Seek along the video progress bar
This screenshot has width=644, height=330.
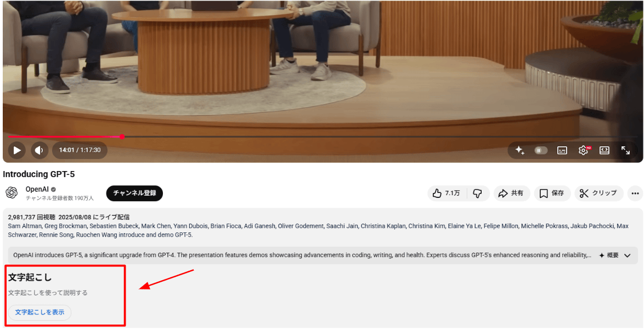pyautogui.click(x=322, y=136)
